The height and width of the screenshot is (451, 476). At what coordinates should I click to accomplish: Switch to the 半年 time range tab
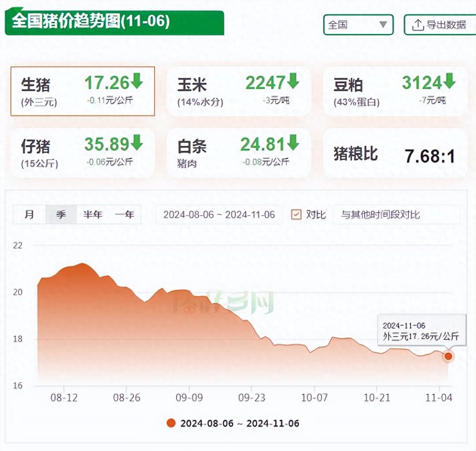(93, 215)
